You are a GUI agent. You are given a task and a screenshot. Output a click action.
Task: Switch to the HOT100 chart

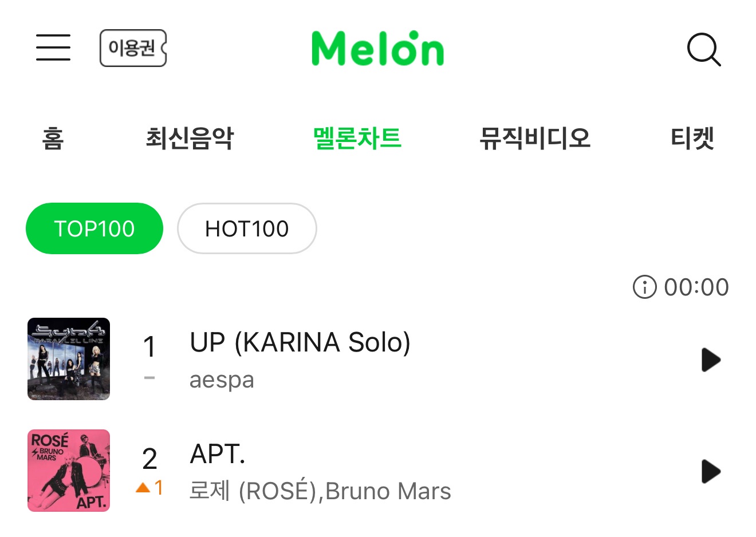(x=247, y=228)
